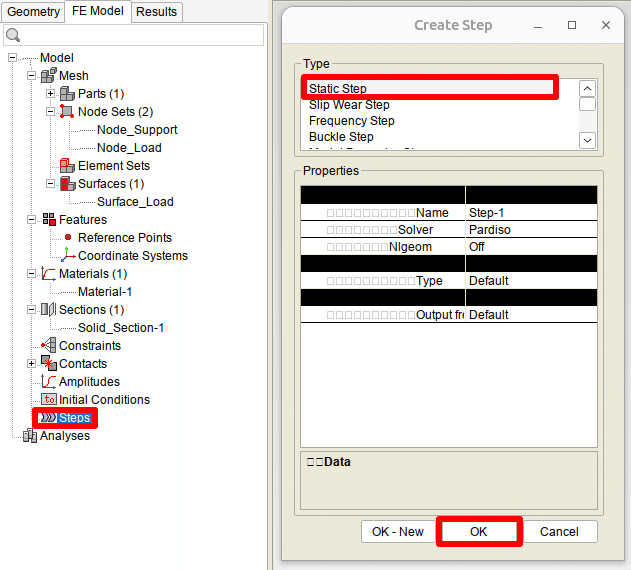
Task: Select the Initial Conditions label
Action: coord(105,399)
